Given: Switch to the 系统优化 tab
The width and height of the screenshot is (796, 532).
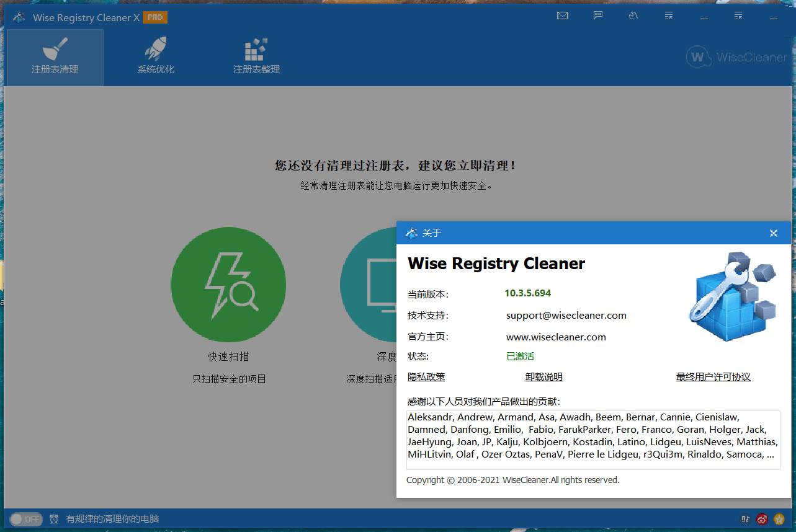Looking at the screenshot, I should coord(154,56).
